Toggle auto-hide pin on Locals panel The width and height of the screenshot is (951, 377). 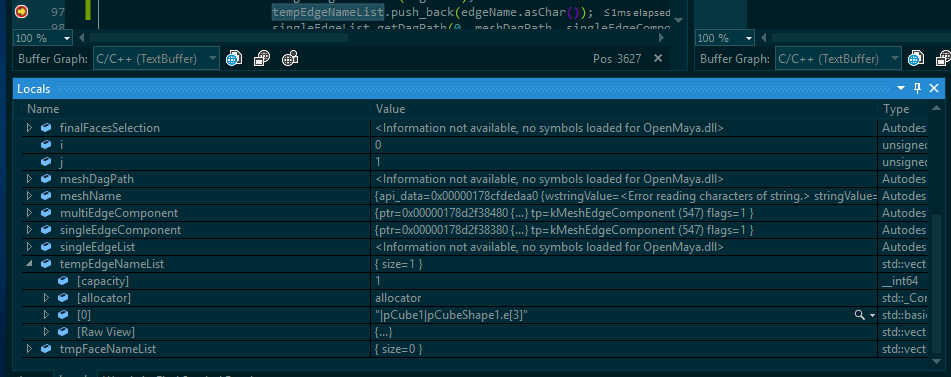917,88
